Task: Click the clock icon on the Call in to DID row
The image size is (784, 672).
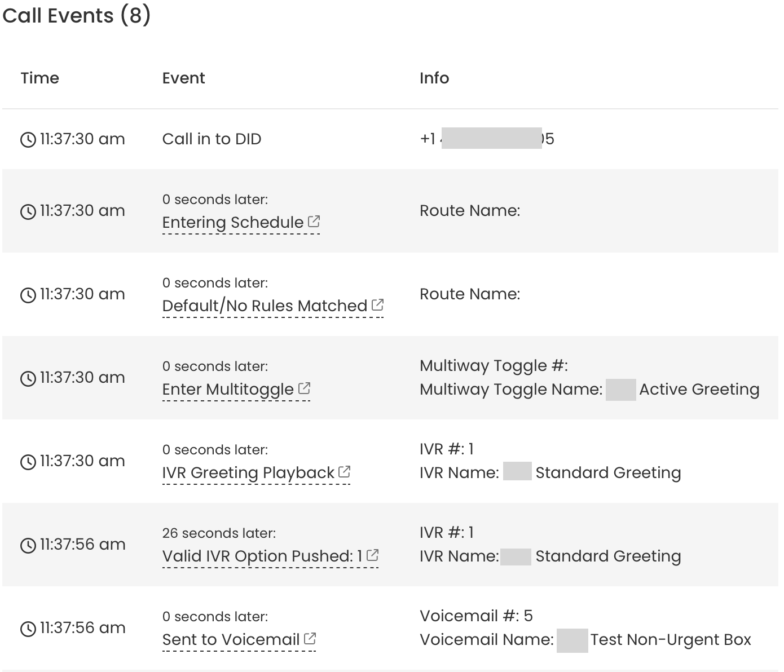Action: [28, 139]
